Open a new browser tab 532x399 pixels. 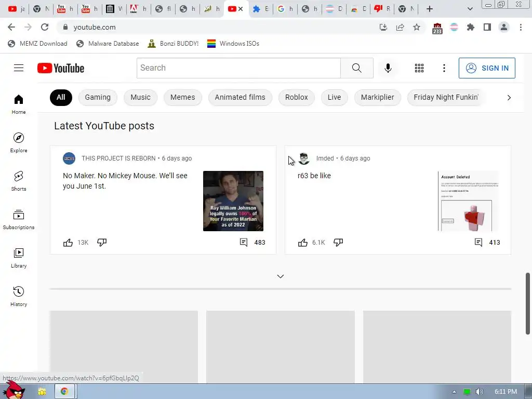(x=430, y=9)
